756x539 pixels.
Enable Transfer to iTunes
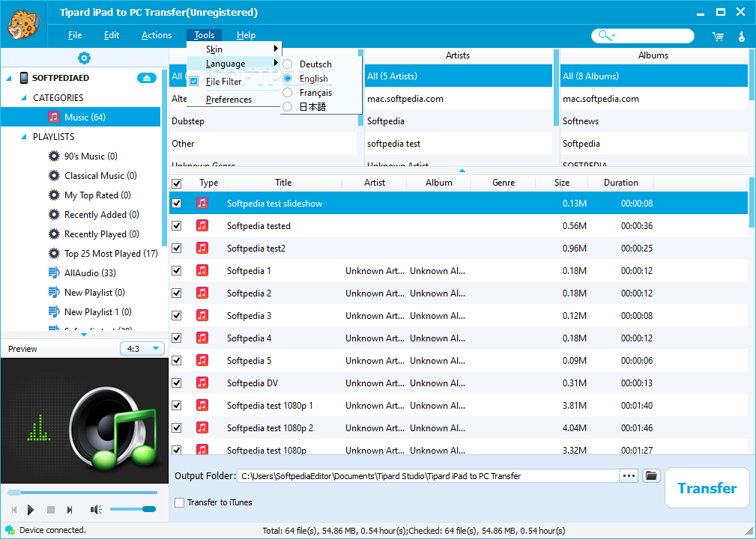[179, 502]
